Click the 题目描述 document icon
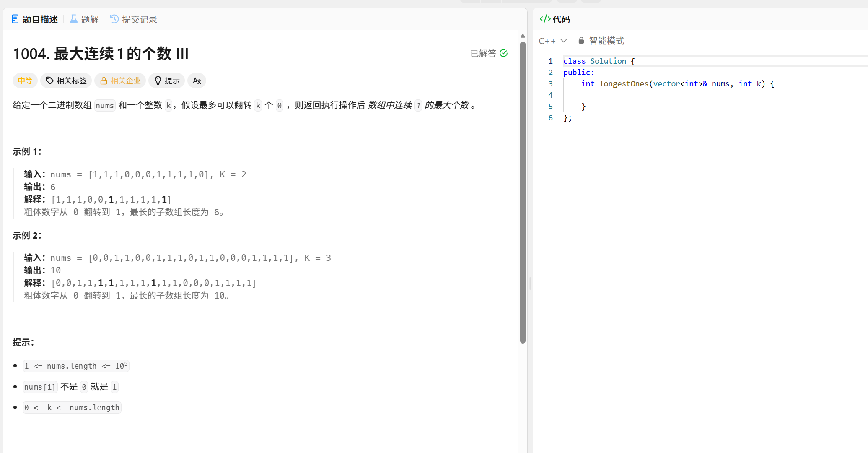The image size is (868, 453). click(15, 19)
